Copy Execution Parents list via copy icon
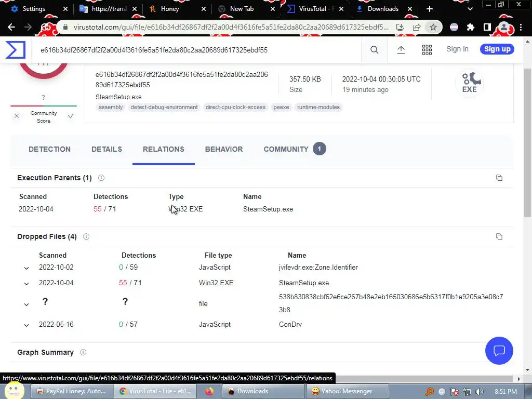Image resolution: width=532 pixels, height=399 pixels. [499, 178]
